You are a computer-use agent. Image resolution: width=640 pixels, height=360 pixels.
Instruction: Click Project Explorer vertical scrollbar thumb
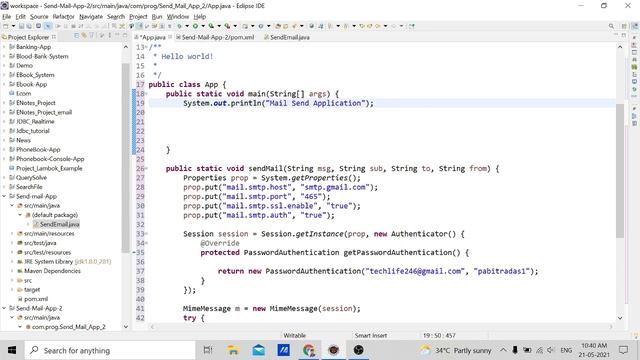coord(125,157)
